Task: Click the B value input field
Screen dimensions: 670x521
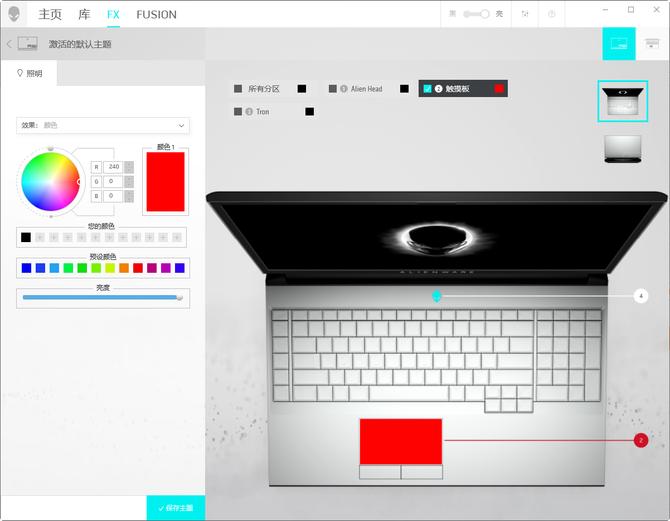Action: (x=113, y=196)
